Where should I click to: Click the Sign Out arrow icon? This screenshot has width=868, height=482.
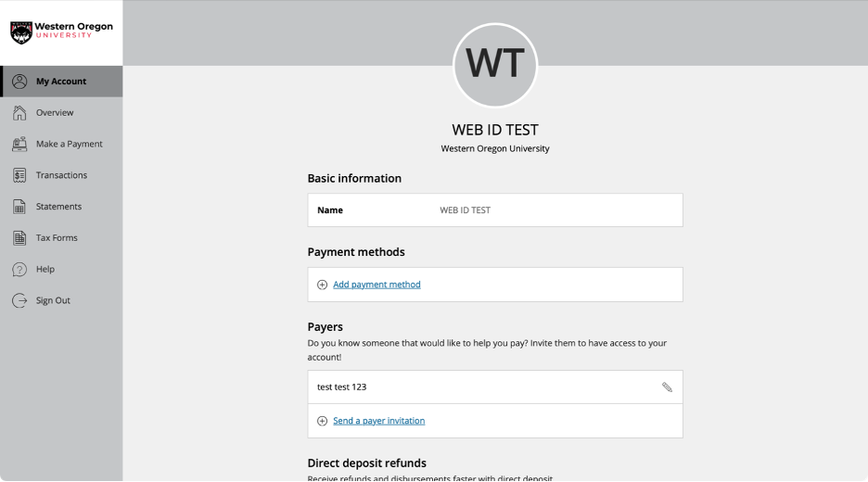click(19, 300)
